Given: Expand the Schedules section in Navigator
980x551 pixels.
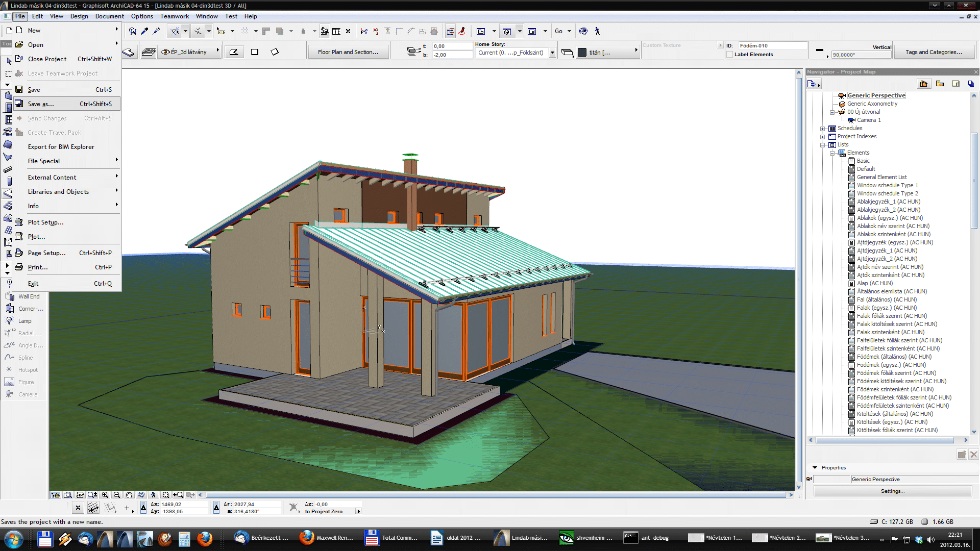Looking at the screenshot, I should tap(823, 128).
